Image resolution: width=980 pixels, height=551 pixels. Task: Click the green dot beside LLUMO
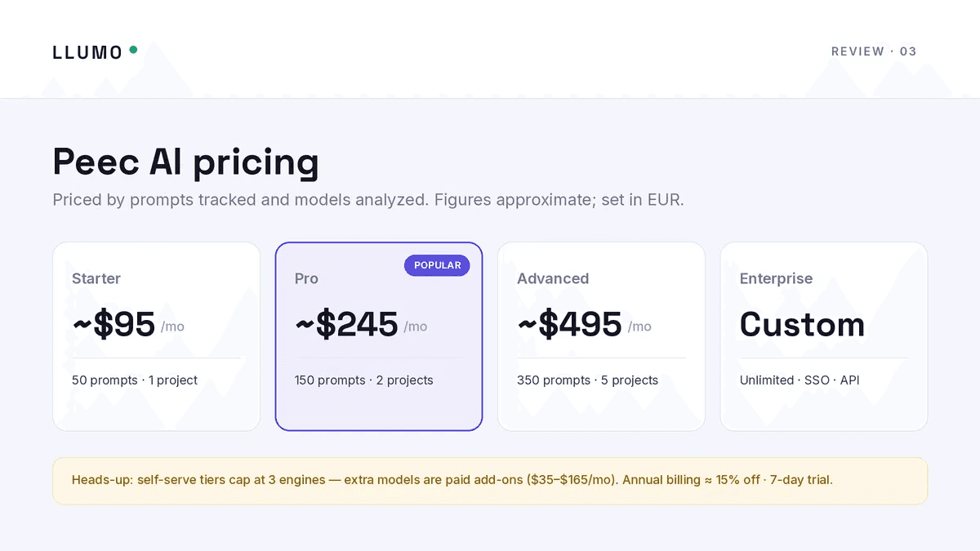click(133, 50)
